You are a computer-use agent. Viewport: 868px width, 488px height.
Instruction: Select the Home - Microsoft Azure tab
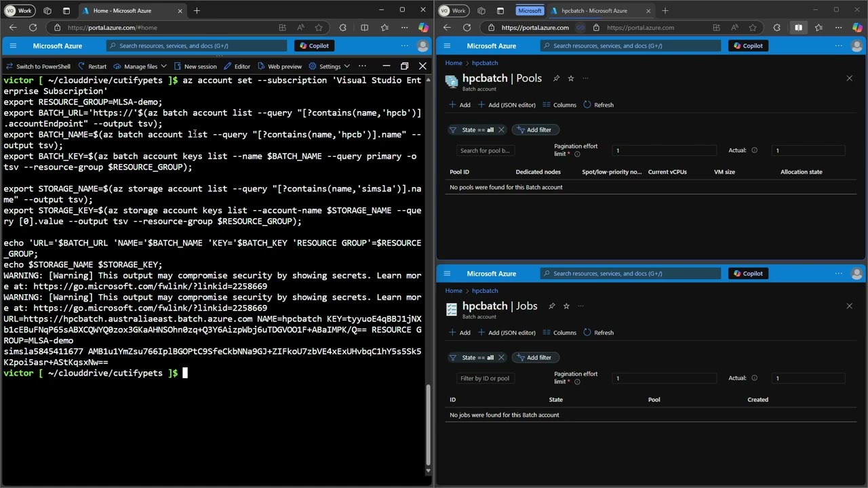click(132, 10)
